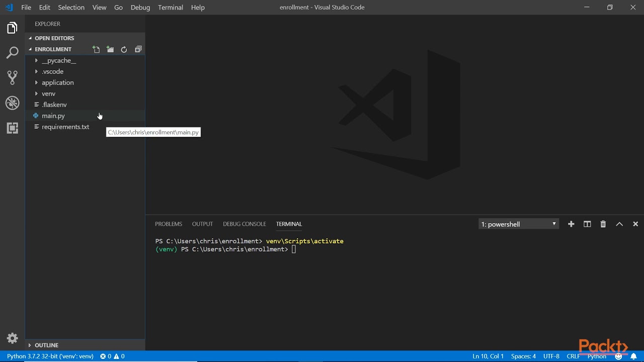This screenshot has height=362, width=644.
Task: Open the powershell terminal selector dropdown
Action: coord(519,224)
